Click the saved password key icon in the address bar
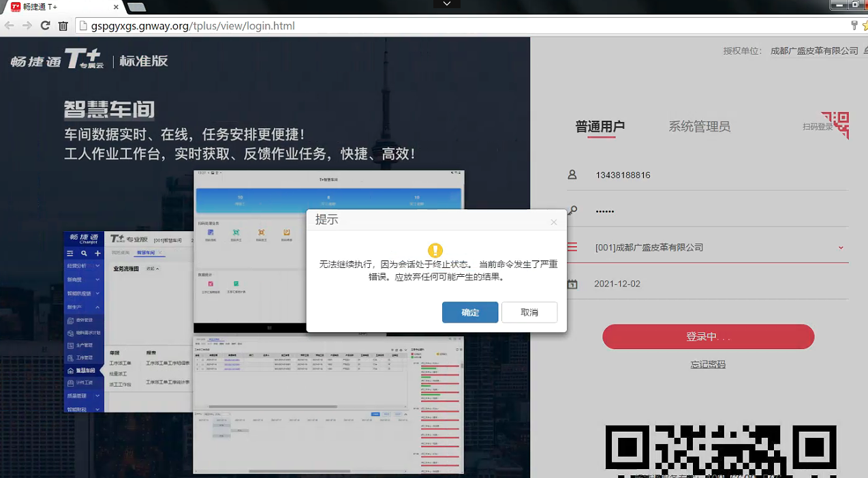The image size is (868, 478). [x=854, y=26]
